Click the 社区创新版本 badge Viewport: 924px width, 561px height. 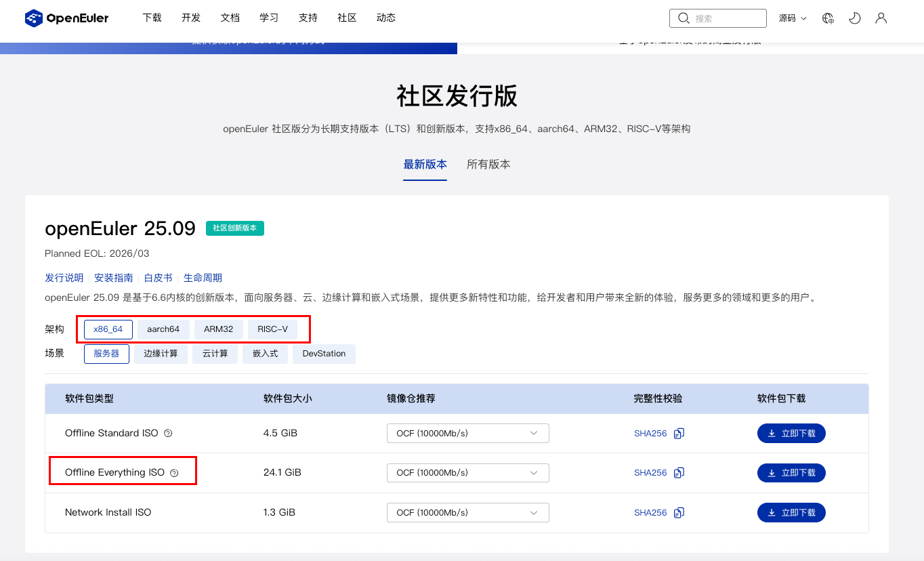tap(235, 228)
